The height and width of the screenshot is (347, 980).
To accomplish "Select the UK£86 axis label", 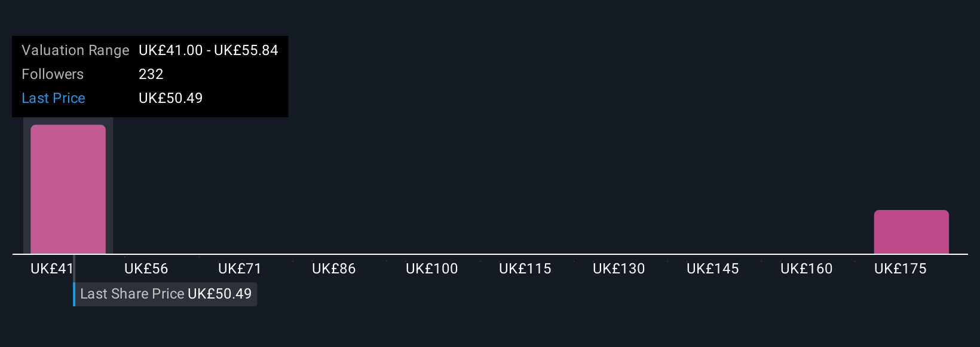I will click(333, 269).
